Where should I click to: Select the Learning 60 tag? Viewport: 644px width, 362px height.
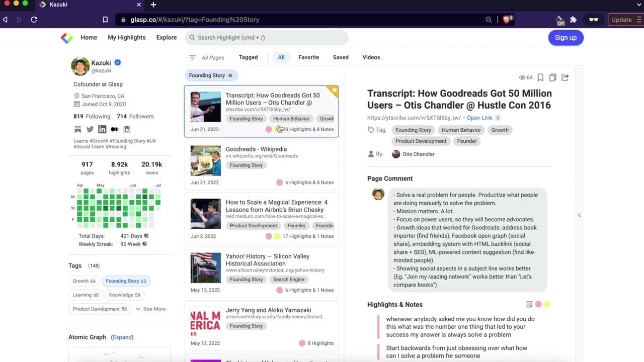86,295
